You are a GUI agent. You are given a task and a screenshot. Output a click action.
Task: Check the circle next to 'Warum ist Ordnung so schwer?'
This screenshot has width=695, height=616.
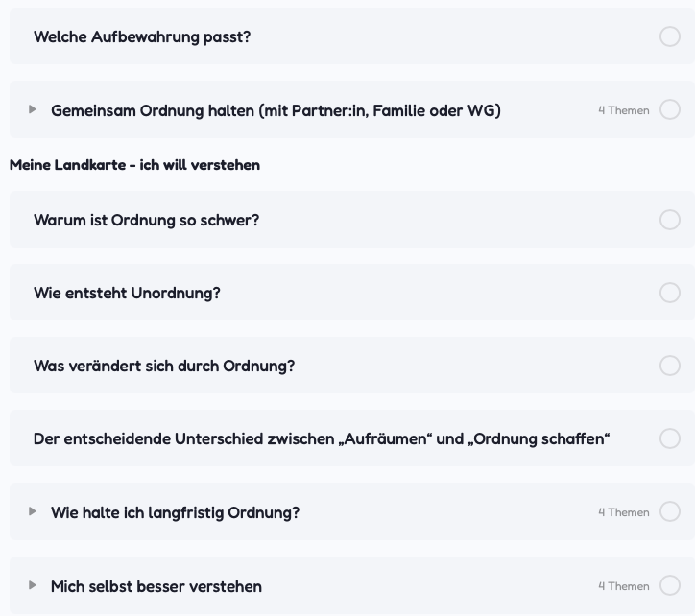670,220
